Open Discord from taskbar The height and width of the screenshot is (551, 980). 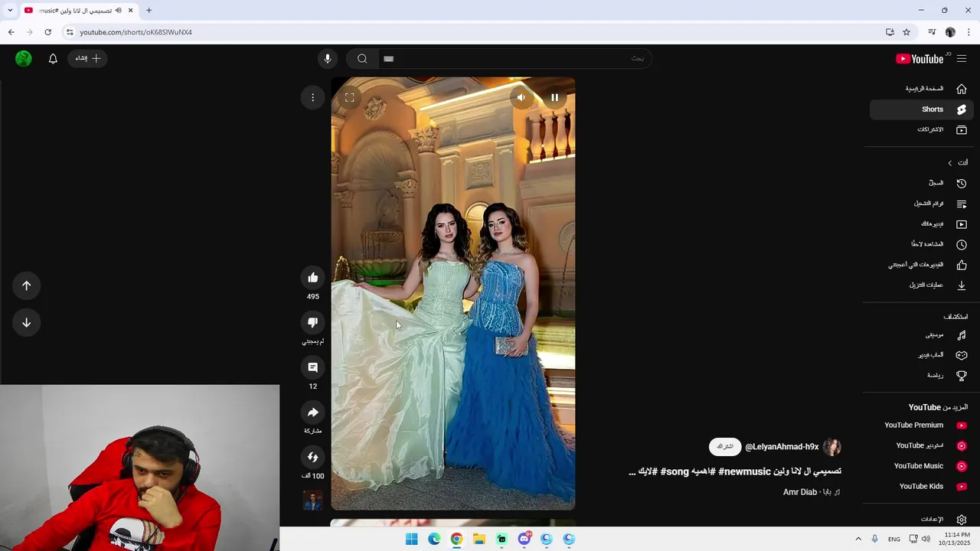[524, 539]
